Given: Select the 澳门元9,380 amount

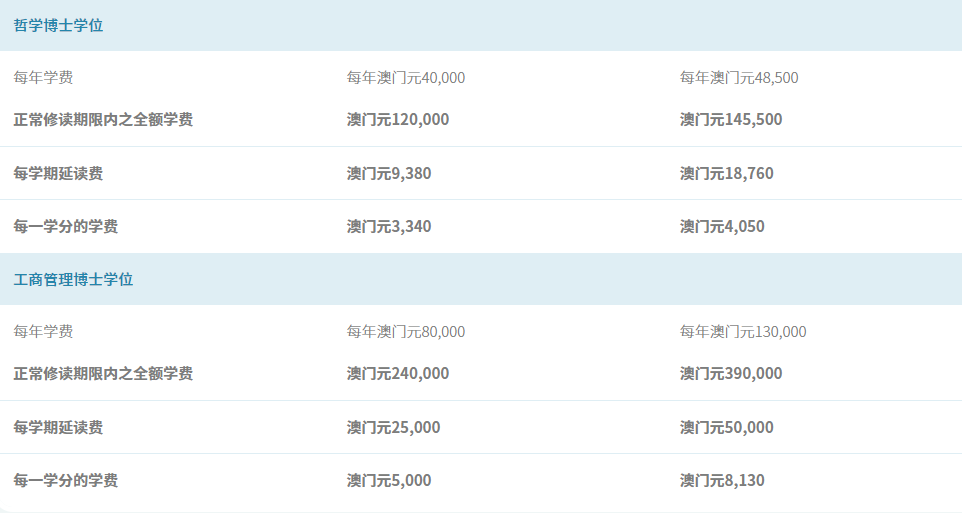Looking at the screenshot, I should click(x=389, y=173).
